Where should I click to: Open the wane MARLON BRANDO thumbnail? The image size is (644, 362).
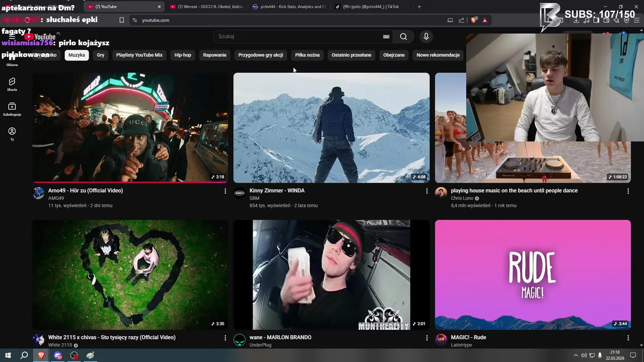click(x=332, y=275)
